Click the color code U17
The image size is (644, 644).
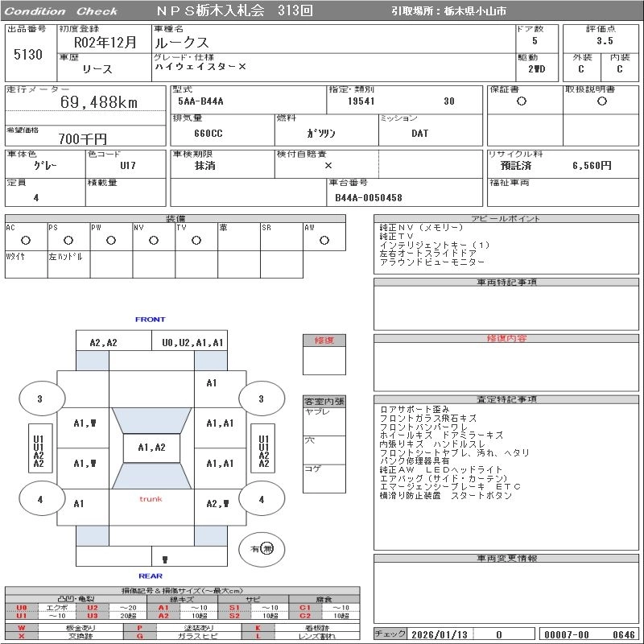128,166
